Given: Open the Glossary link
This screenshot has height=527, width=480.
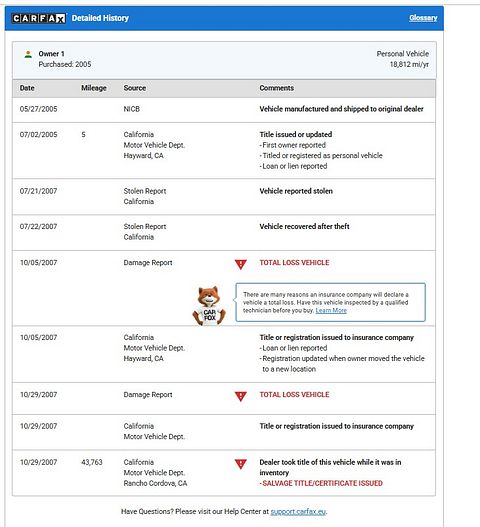Looking at the screenshot, I should tap(423, 18).
